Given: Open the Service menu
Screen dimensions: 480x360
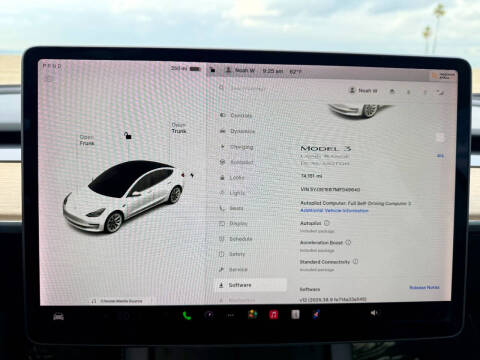Looking at the screenshot, I should [x=234, y=269].
